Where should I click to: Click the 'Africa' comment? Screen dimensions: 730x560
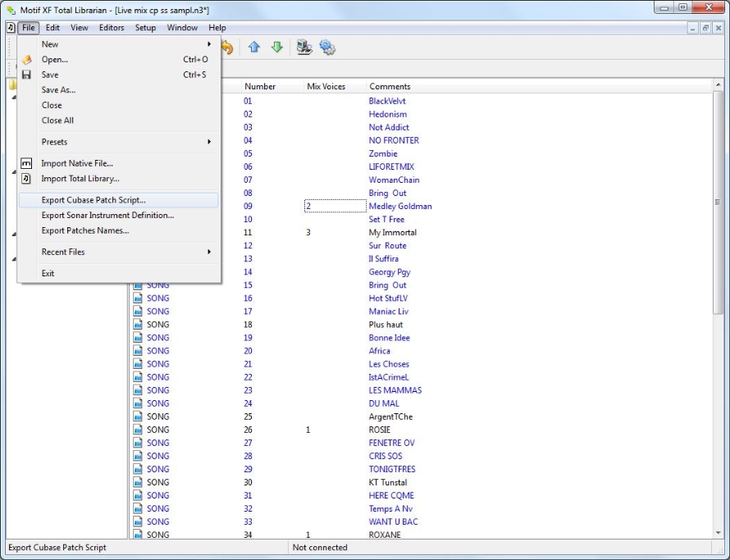coord(380,351)
